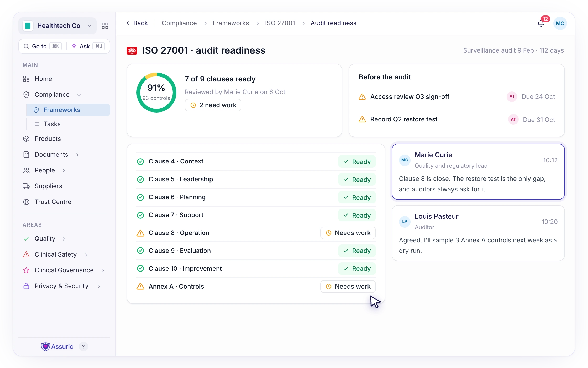Click the green check icon for Clause 4
The width and height of the screenshot is (588, 368).
click(x=140, y=161)
